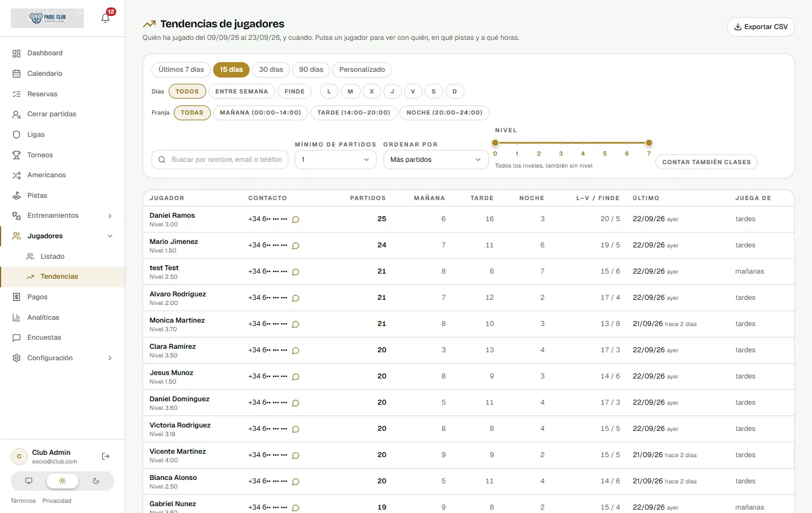Go to Calendario in the sidebar
The image size is (812, 513).
63,74
